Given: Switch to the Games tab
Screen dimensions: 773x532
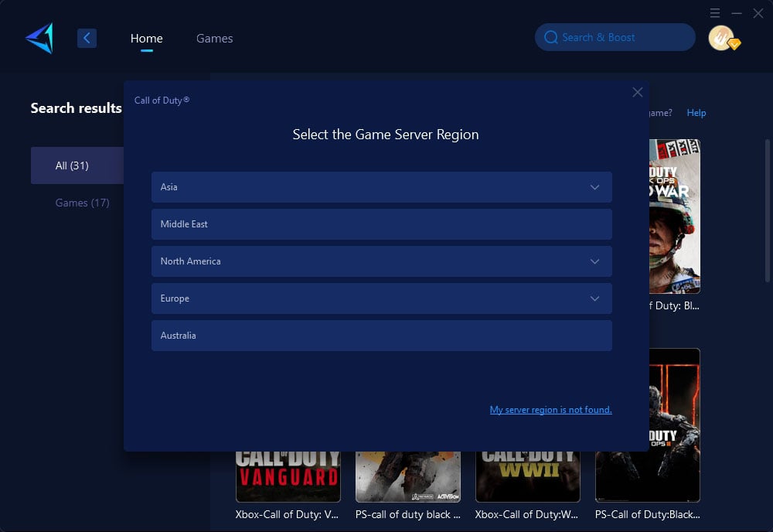Looking at the screenshot, I should tap(214, 38).
